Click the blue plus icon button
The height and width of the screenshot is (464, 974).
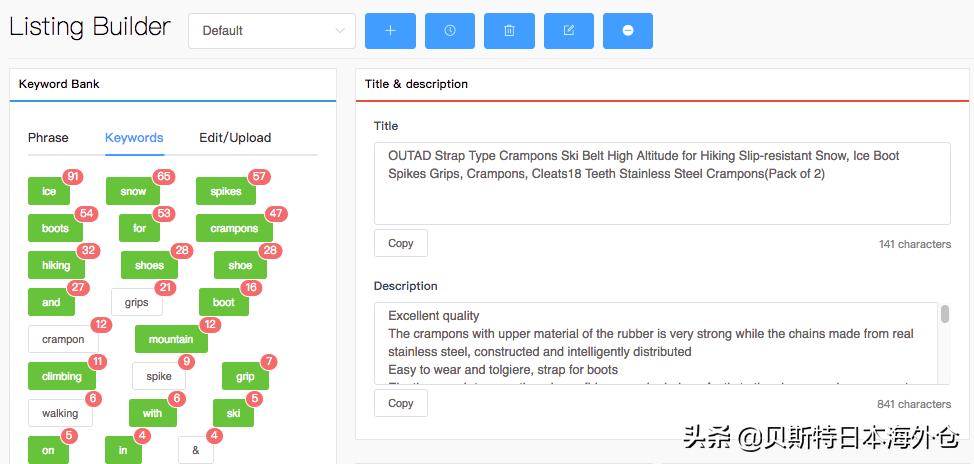(x=390, y=31)
